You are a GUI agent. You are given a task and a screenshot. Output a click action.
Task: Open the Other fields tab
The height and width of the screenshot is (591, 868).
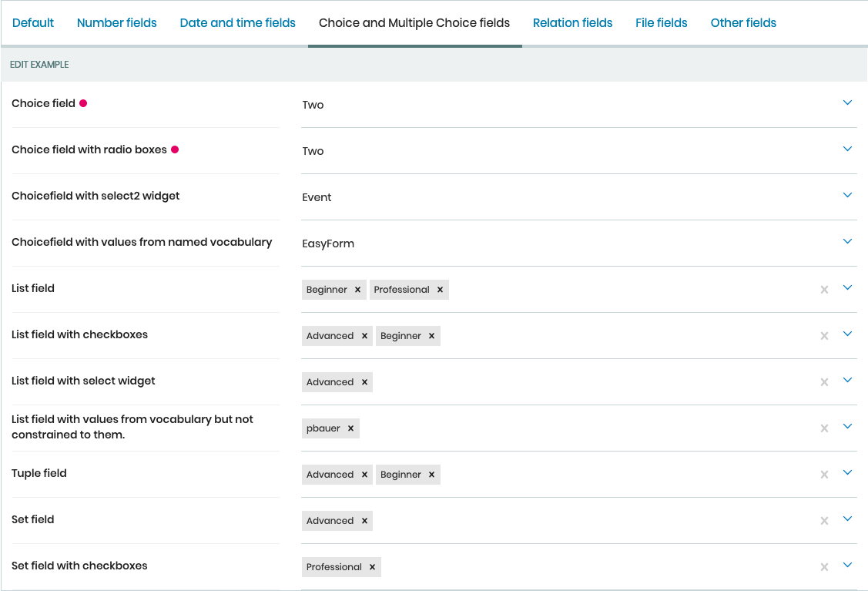(x=743, y=22)
